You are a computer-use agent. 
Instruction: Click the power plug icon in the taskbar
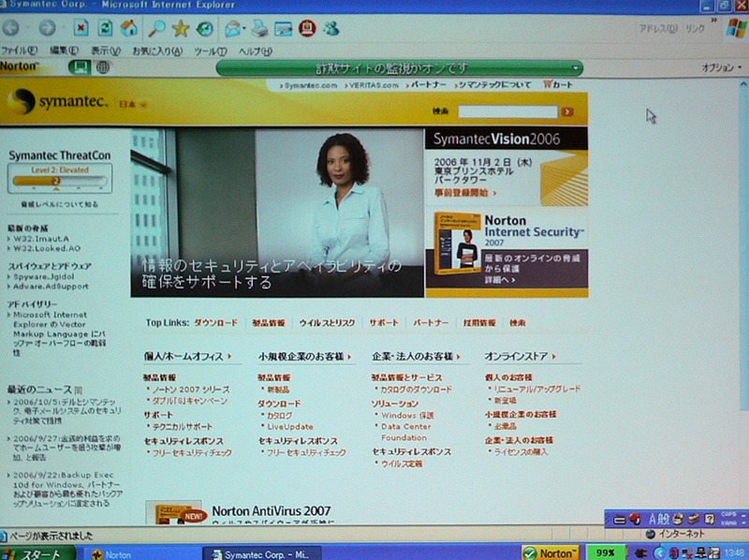point(640,553)
